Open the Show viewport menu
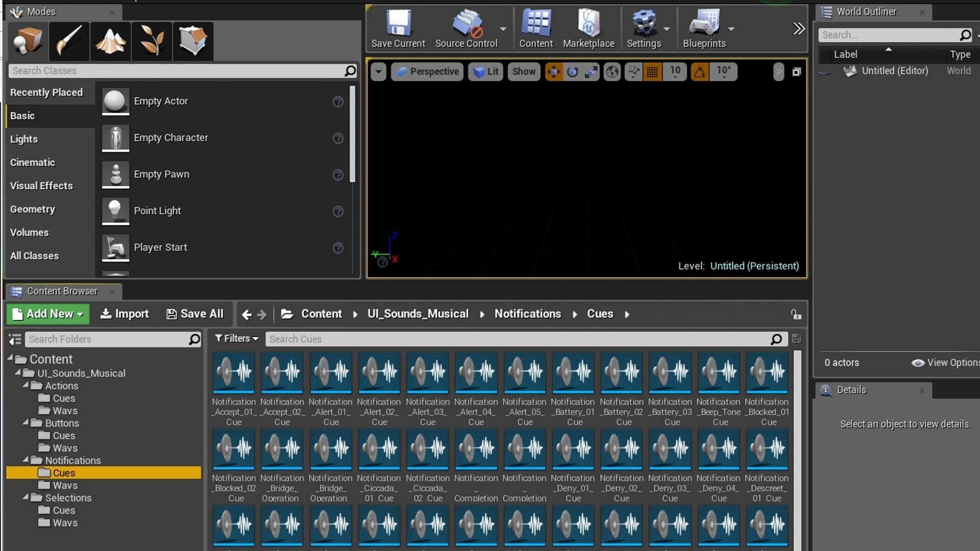 click(524, 71)
